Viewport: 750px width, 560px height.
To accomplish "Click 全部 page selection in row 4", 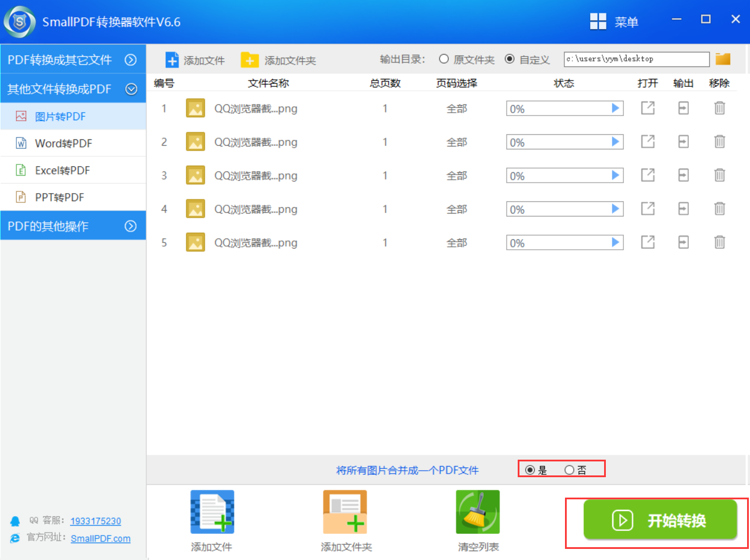I will tap(457, 209).
